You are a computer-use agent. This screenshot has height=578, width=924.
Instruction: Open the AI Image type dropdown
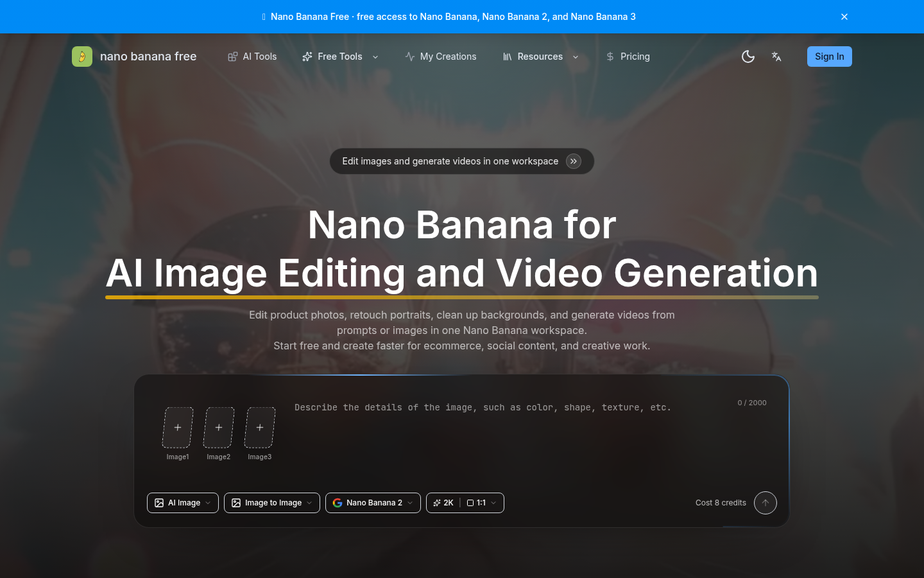(183, 503)
